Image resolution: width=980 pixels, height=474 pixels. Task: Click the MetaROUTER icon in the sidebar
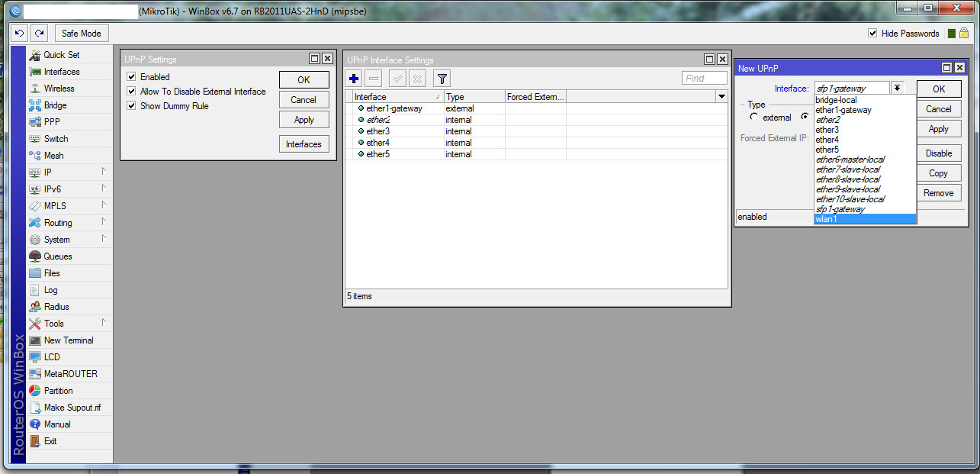(35, 374)
